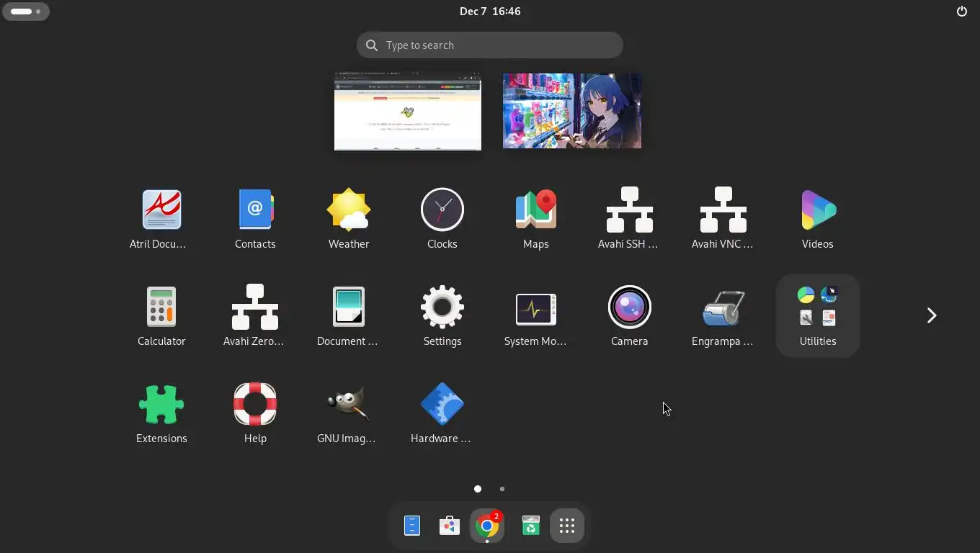Launch the Extensions app
Image resolution: width=980 pixels, height=553 pixels.
(161, 413)
